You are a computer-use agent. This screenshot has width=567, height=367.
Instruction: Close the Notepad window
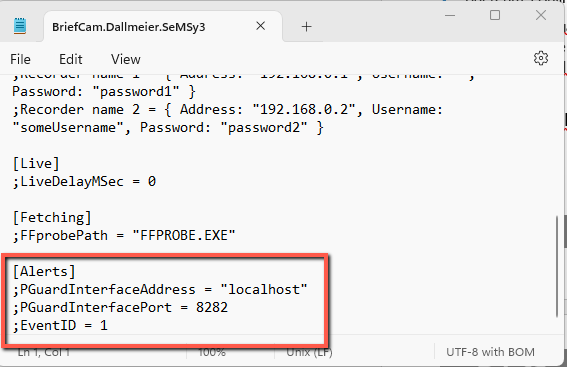click(541, 15)
